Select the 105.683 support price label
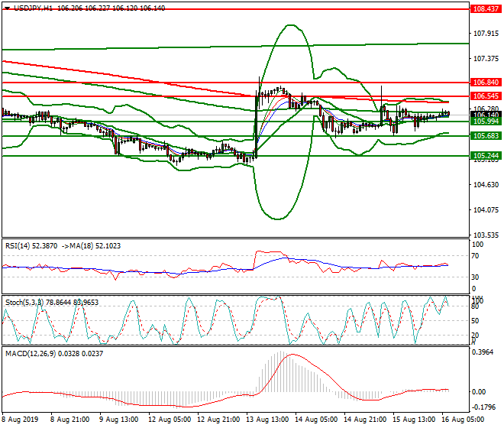 click(x=486, y=136)
